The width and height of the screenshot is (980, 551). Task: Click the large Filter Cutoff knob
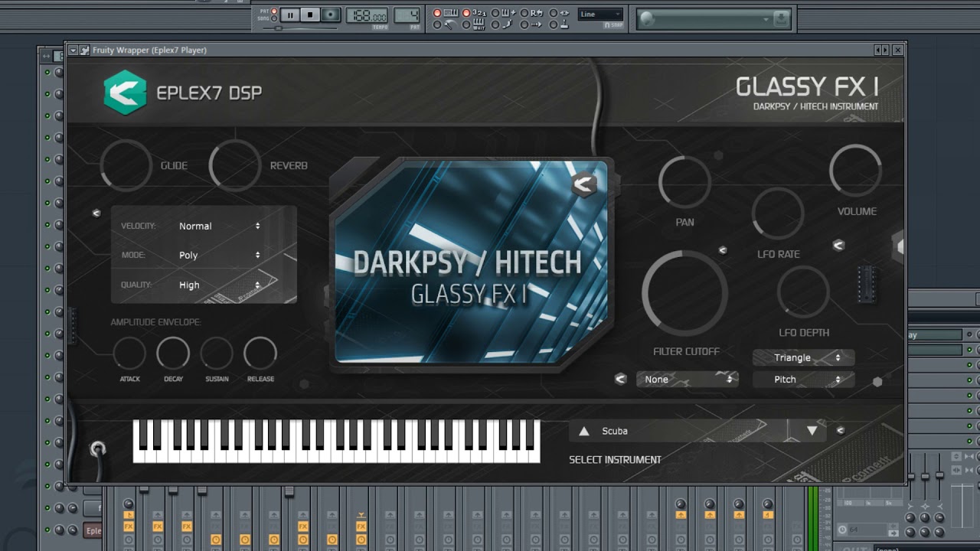point(685,293)
